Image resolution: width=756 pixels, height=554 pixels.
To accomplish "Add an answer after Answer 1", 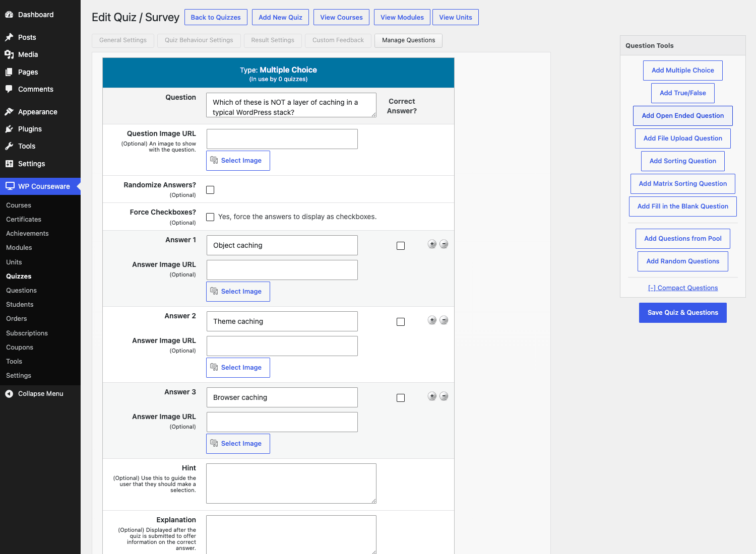I will [x=432, y=244].
